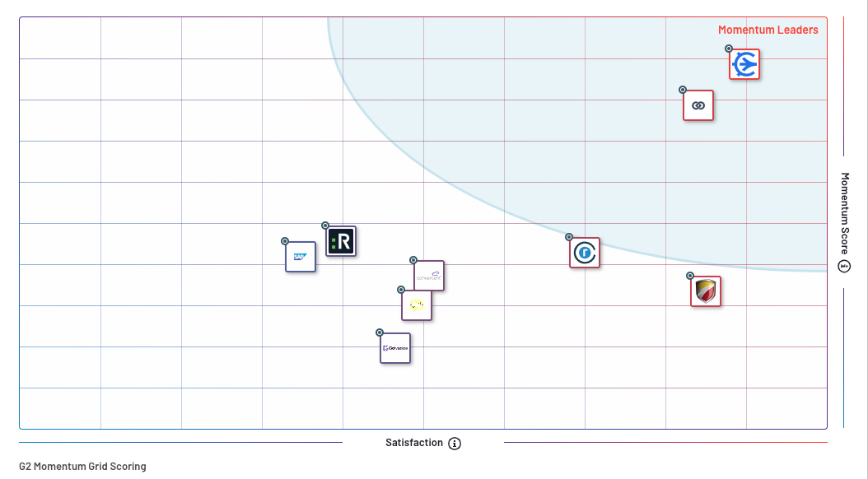The width and height of the screenshot is (868, 479).
Task: Click the chain-link logo in Momentum Leaders
Action: coord(698,105)
